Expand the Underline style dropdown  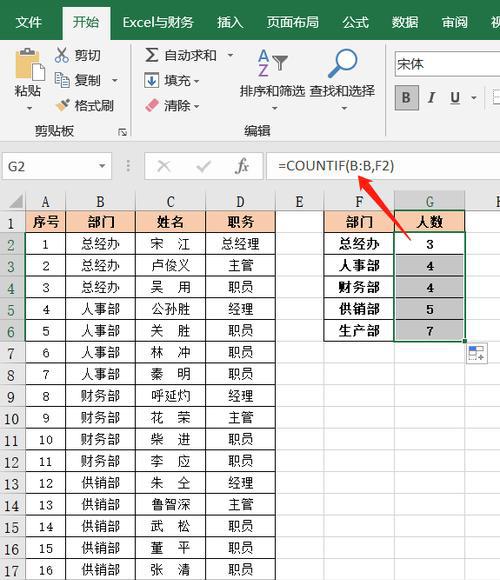click(x=474, y=98)
